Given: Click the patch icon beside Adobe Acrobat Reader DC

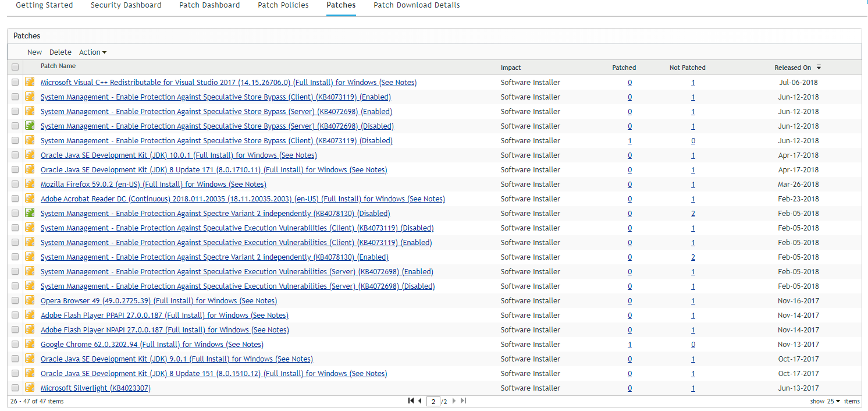Looking at the screenshot, I should [x=30, y=199].
